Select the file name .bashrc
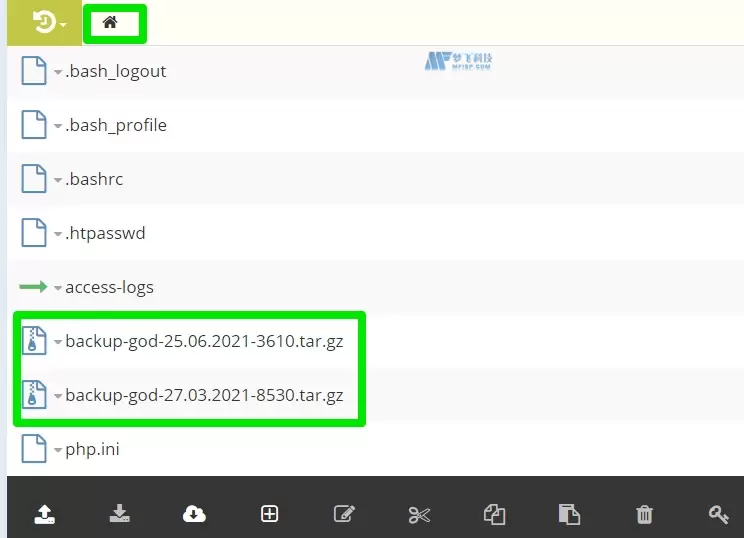The height and width of the screenshot is (538, 744). [94, 179]
